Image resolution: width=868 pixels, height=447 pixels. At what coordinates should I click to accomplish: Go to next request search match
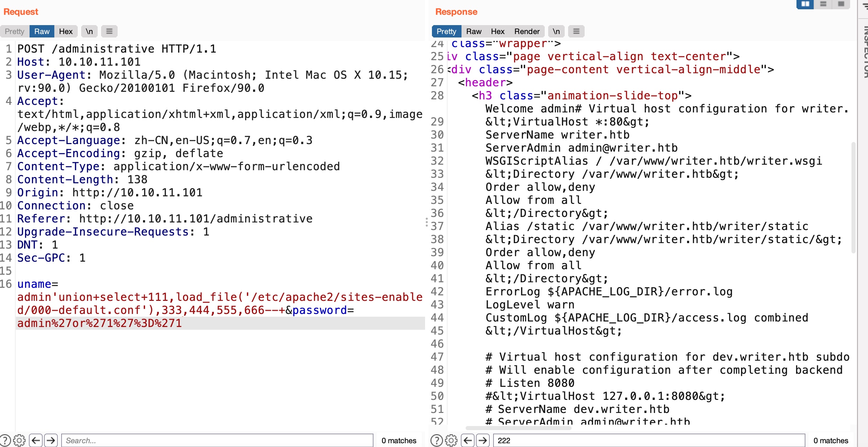51,440
